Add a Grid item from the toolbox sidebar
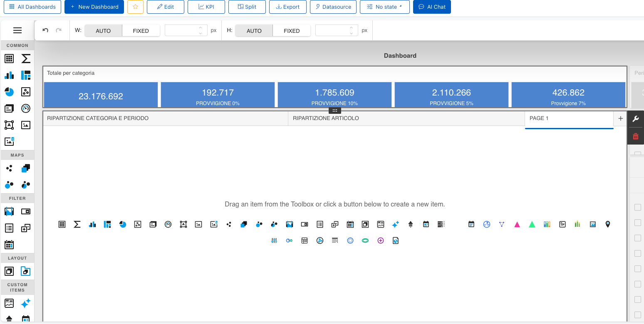644x324 pixels. pyautogui.click(x=9, y=59)
